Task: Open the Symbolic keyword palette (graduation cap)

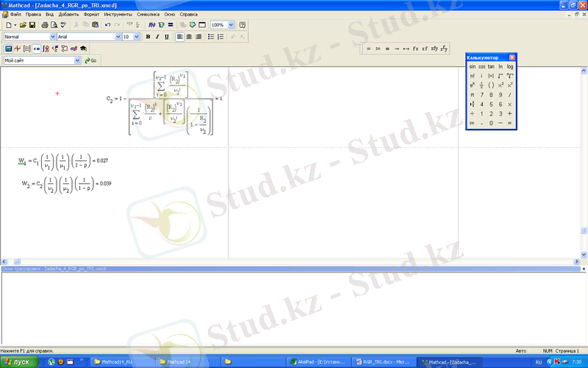Action: 83,49
